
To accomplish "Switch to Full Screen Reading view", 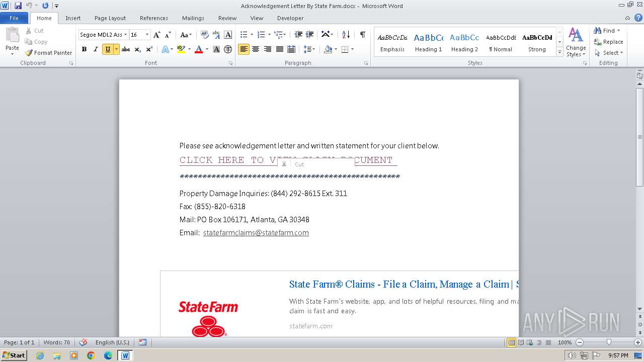I will tap(520, 342).
